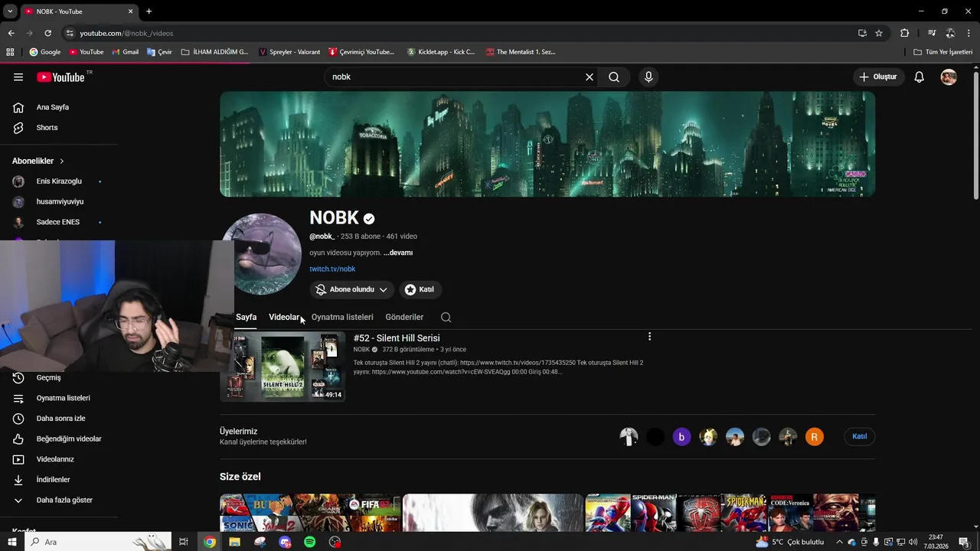The height and width of the screenshot is (551, 980).
Task: Open File Explorer from the taskbar
Action: (234, 542)
